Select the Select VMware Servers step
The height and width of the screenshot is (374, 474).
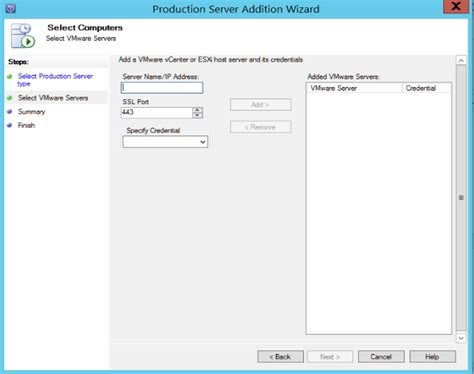click(53, 98)
